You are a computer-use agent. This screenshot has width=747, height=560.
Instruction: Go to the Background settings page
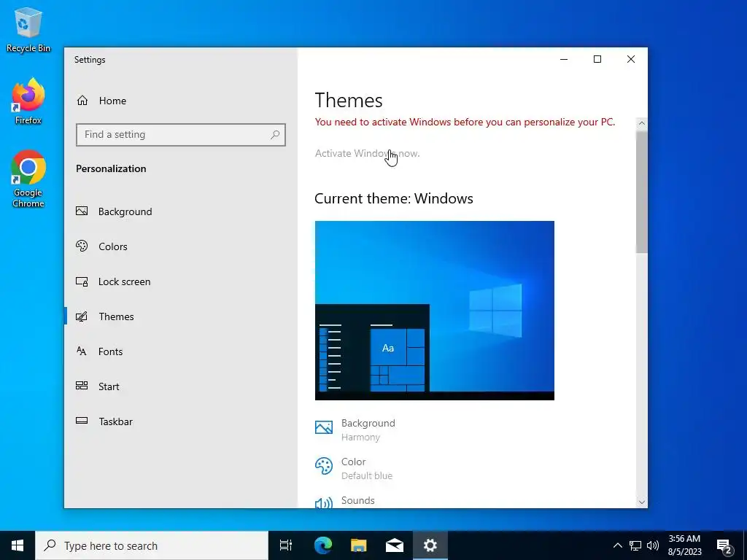tap(181, 211)
